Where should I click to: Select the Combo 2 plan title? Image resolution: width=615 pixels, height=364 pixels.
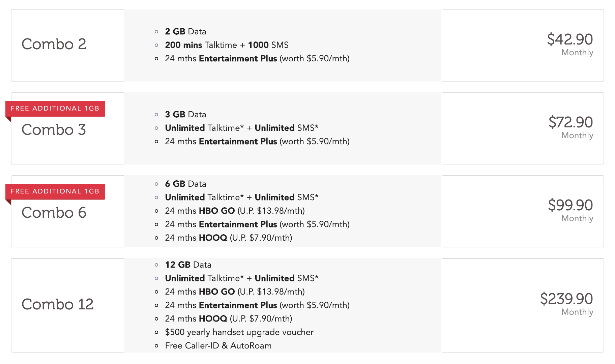54,44
